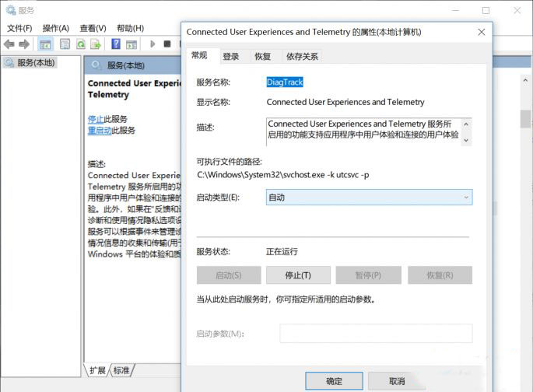Click the green Refresh toolbar icon

point(81,44)
